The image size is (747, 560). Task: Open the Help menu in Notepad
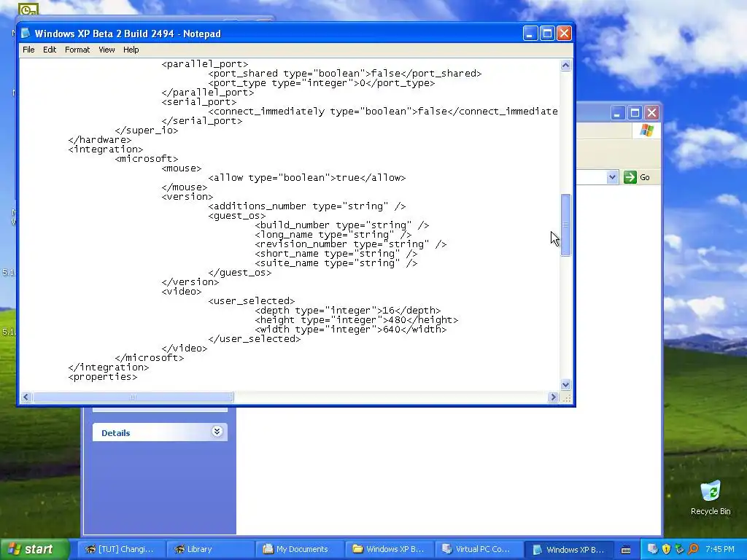(131, 50)
